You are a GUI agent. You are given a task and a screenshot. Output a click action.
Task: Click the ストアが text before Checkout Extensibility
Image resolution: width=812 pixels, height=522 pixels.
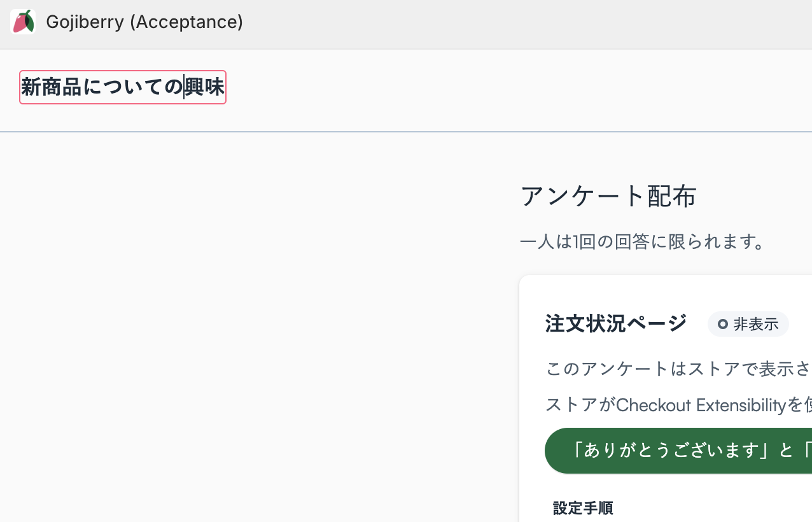[580, 405]
